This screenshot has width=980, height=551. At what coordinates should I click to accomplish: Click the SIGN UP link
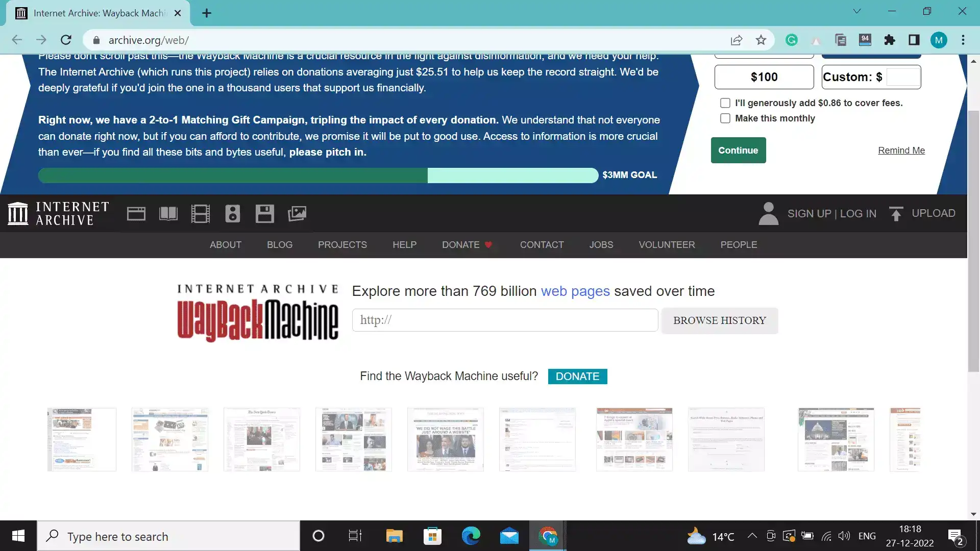810,214
